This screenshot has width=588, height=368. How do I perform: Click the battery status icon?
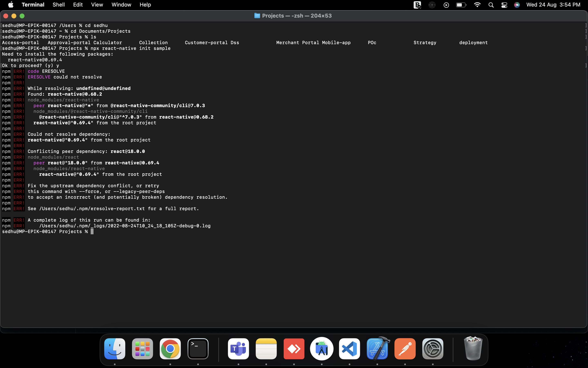[x=461, y=5]
